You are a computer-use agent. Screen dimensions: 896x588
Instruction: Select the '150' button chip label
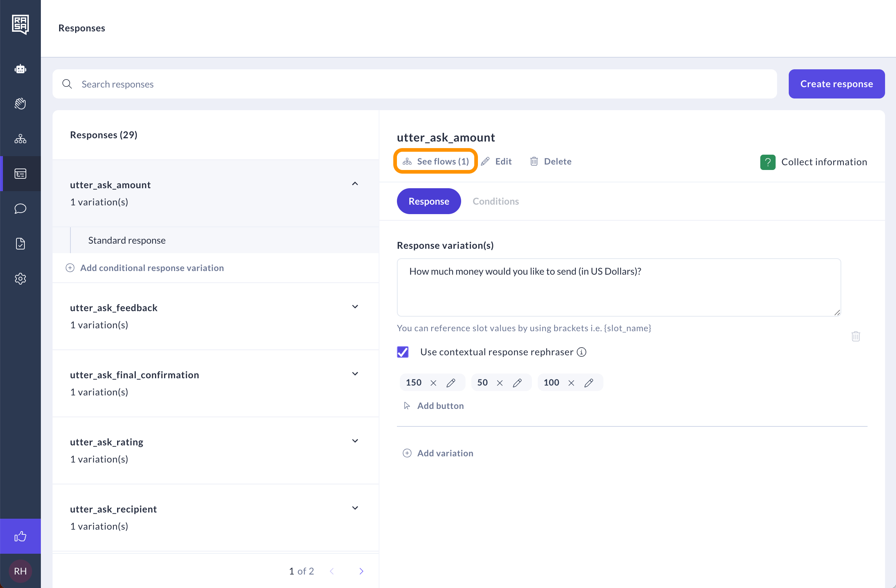tap(413, 383)
